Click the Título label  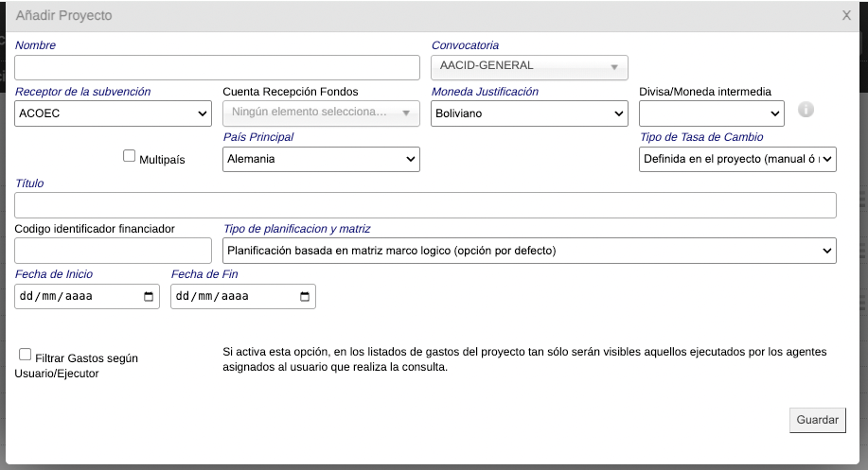pos(29,183)
